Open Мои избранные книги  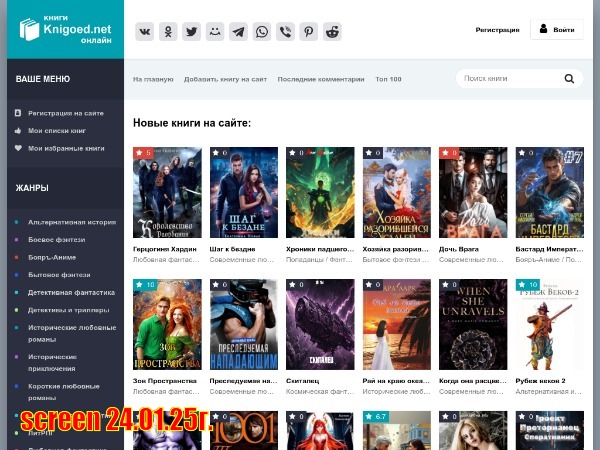coord(66,148)
